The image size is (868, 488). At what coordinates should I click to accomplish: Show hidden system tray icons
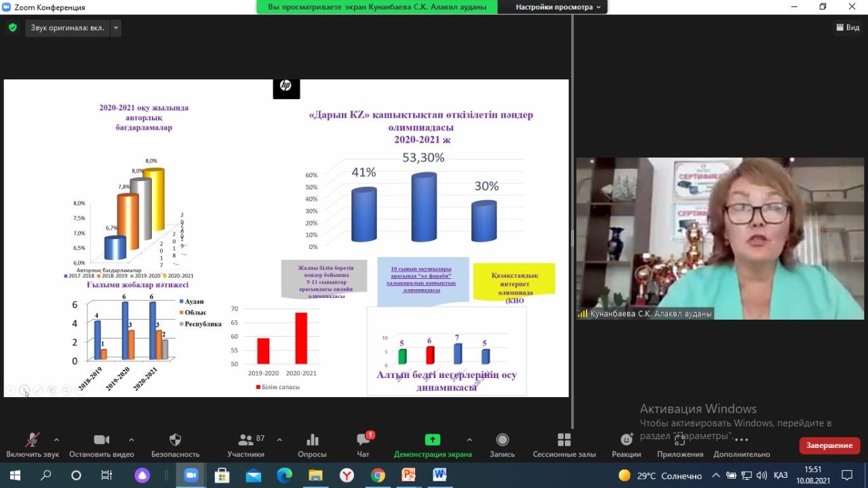tap(716, 475)
